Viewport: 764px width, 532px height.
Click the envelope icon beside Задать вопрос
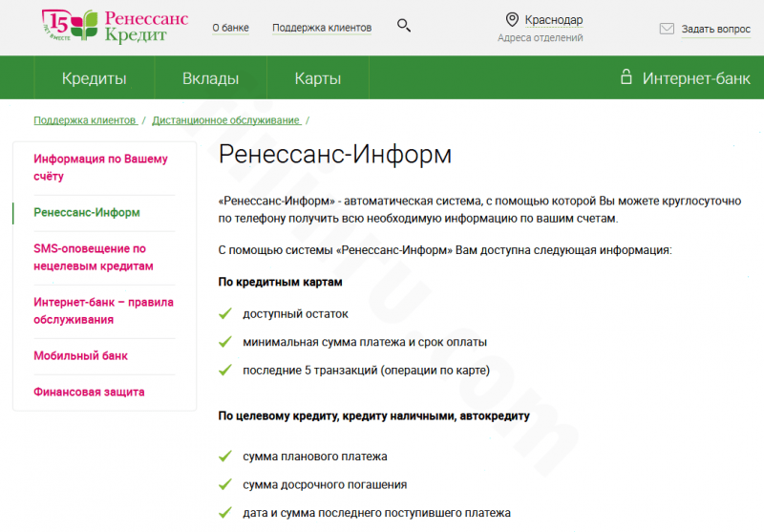tap(667, 29)
